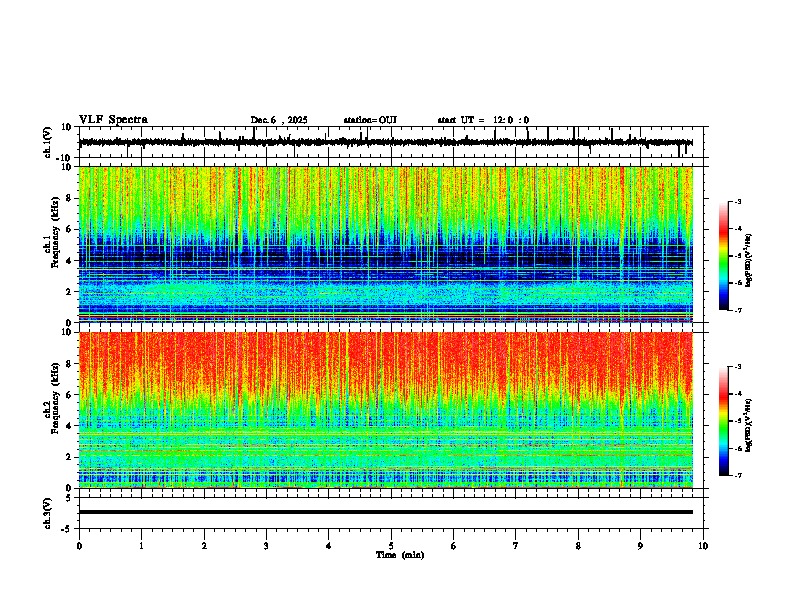Click the ch.1 frequency spectrogram panel
The image size is (792, 612).
point(386,244)
